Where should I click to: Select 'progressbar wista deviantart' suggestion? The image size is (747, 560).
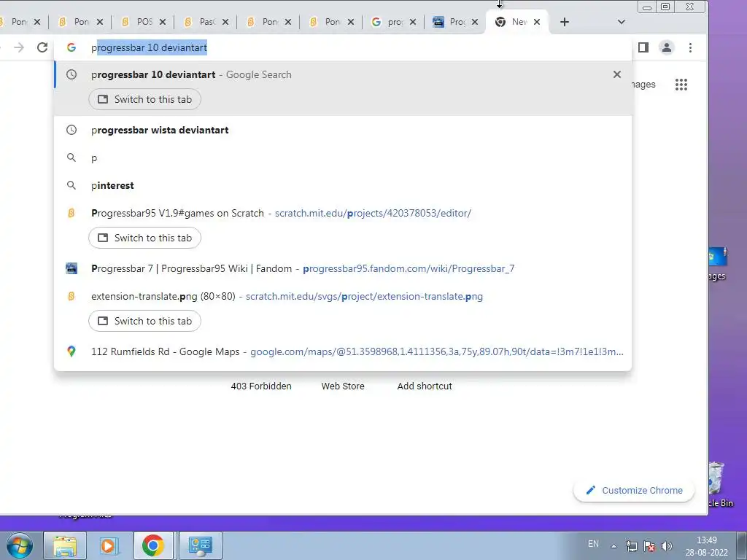coord(343,130)
